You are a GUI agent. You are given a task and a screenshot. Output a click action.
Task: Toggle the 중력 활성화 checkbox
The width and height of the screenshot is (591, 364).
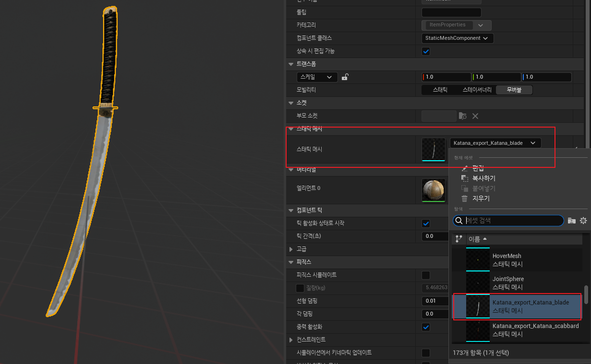pyautogui.click(x=426, y=327)
